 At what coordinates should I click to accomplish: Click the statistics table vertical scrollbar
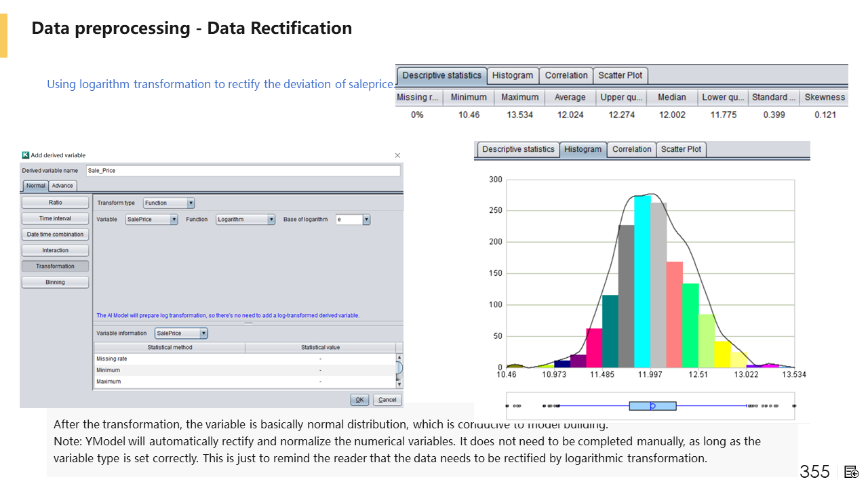pos(399,369)
